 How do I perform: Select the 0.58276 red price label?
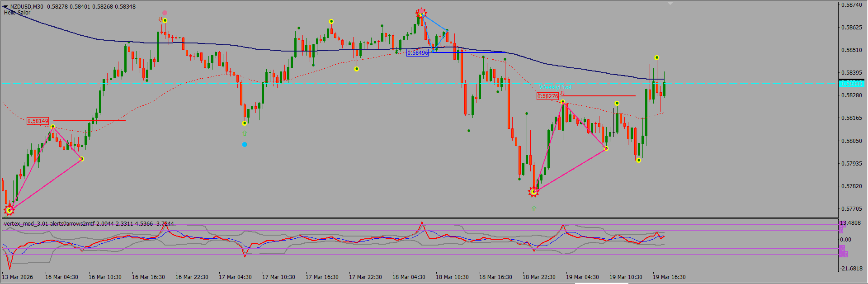[x=547, y=96]
